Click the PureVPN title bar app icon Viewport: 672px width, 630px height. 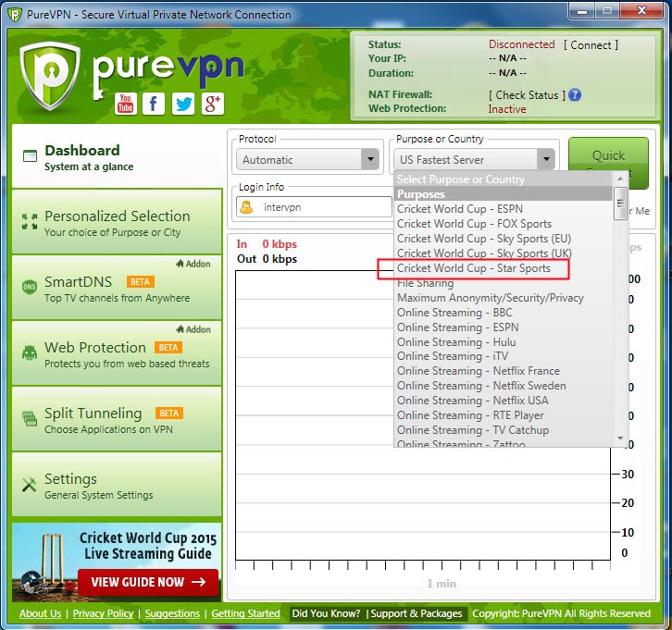[15, 15]
